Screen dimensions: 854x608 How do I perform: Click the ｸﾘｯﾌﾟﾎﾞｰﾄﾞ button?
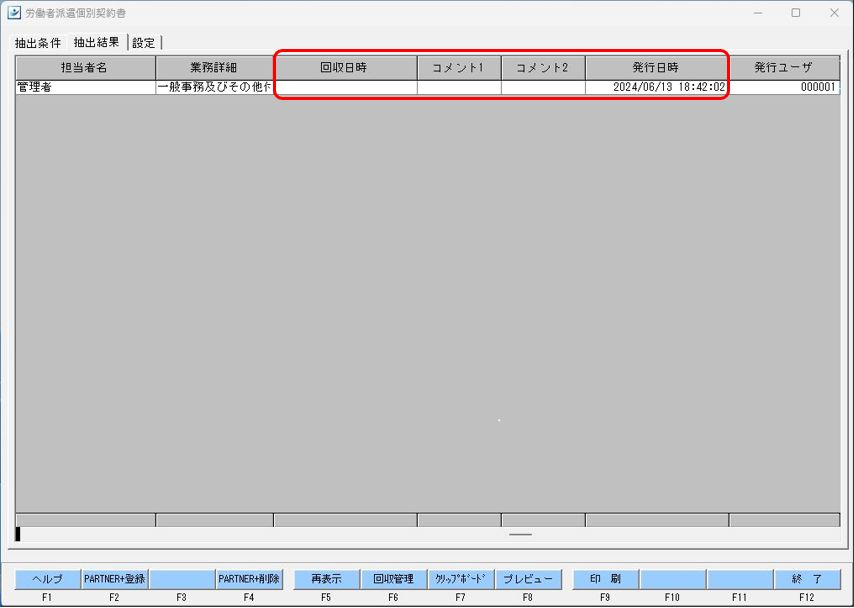coord(460,579)
